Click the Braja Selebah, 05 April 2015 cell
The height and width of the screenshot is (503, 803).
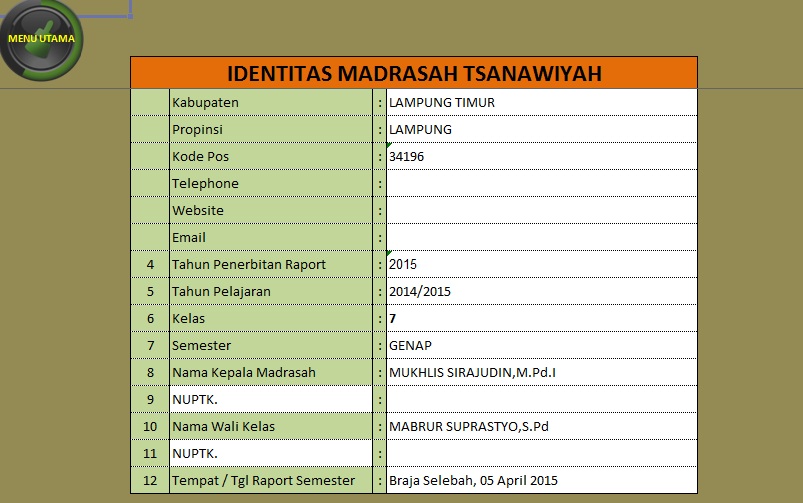point(542,480)
